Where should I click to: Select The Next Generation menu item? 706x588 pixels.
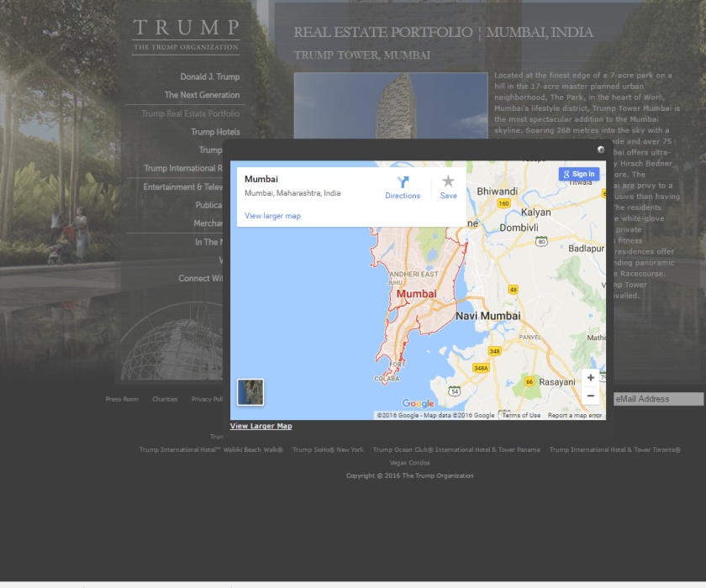(x=202, y=95)
